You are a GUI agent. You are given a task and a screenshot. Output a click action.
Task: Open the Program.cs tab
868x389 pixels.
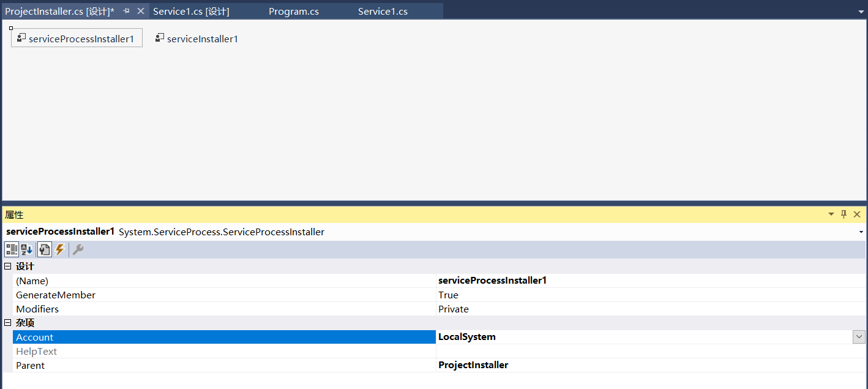[x=294, y=12]
